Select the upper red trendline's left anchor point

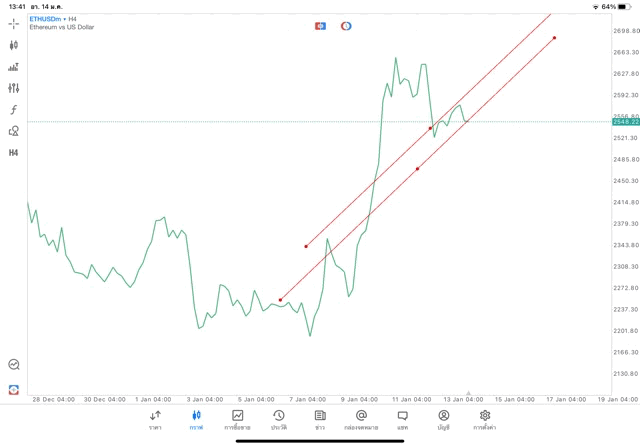pos(306,246)
